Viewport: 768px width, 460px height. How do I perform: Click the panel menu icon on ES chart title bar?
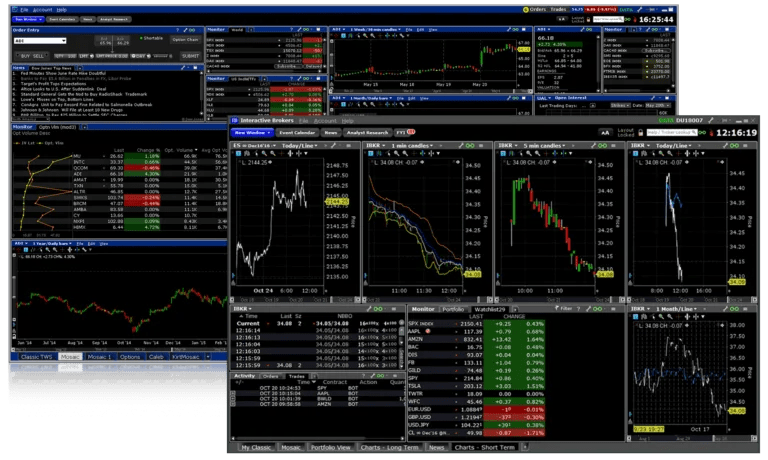coord(349,145)
